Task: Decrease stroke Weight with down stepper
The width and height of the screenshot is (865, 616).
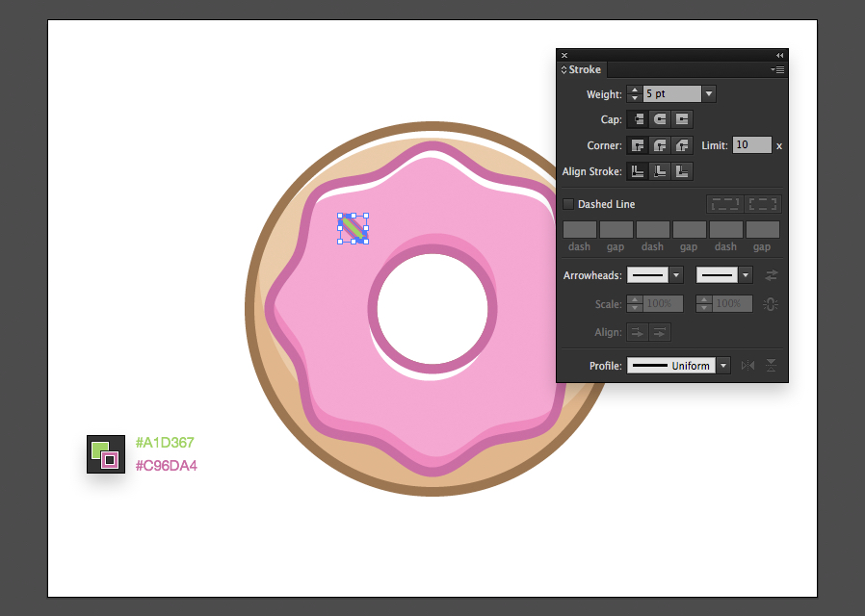Action: (635, 98)
